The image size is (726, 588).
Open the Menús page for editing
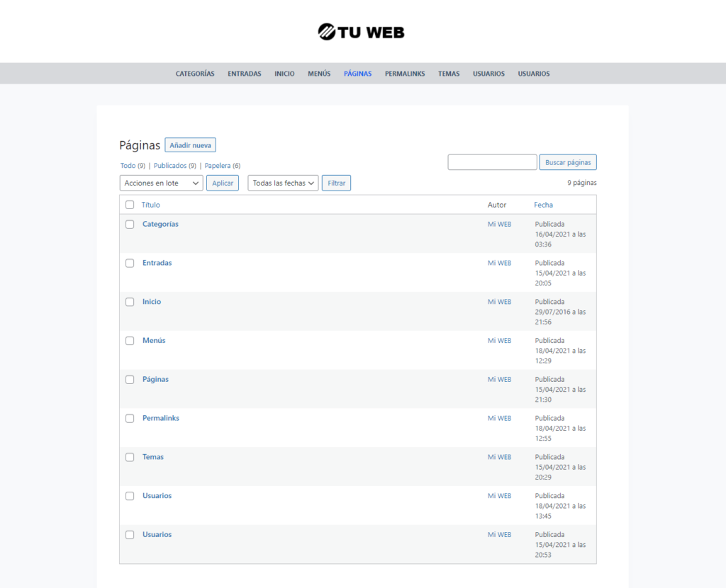pos(154,340)
